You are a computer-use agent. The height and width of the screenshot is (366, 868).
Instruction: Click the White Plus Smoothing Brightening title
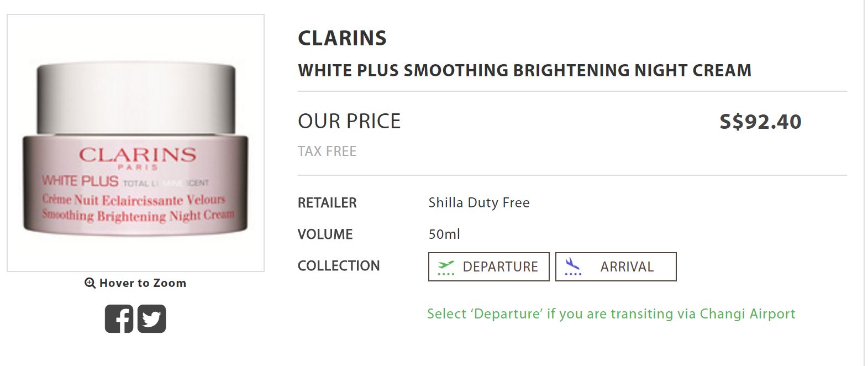[x=524, y=70]
